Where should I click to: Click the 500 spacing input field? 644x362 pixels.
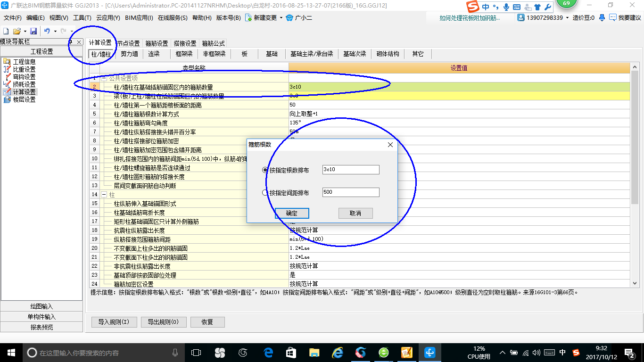[351, 192]
